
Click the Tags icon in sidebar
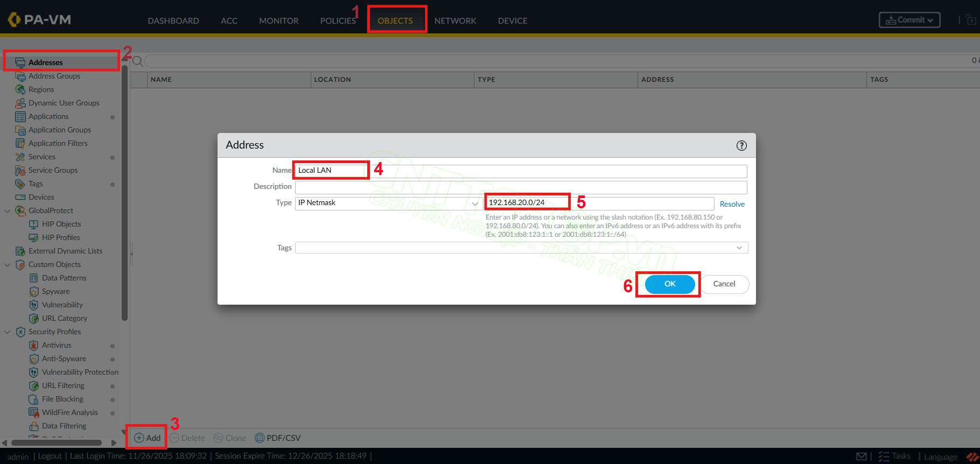(20, 184)
